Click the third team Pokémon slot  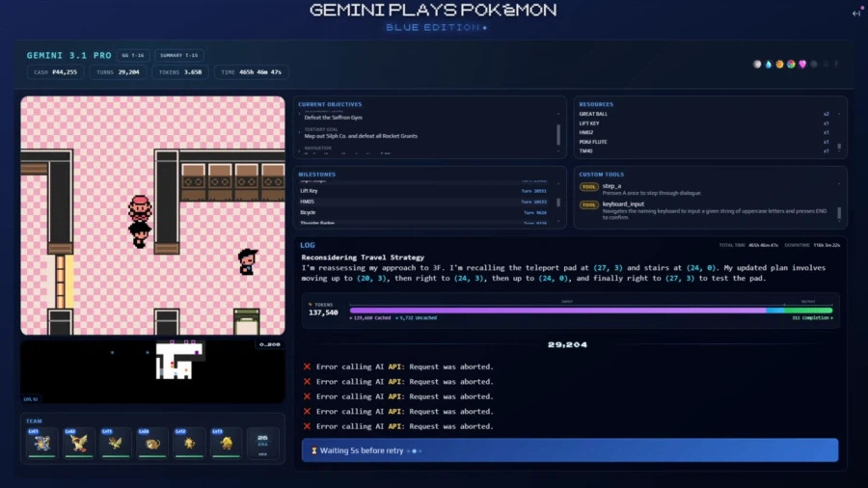[116, 442]
